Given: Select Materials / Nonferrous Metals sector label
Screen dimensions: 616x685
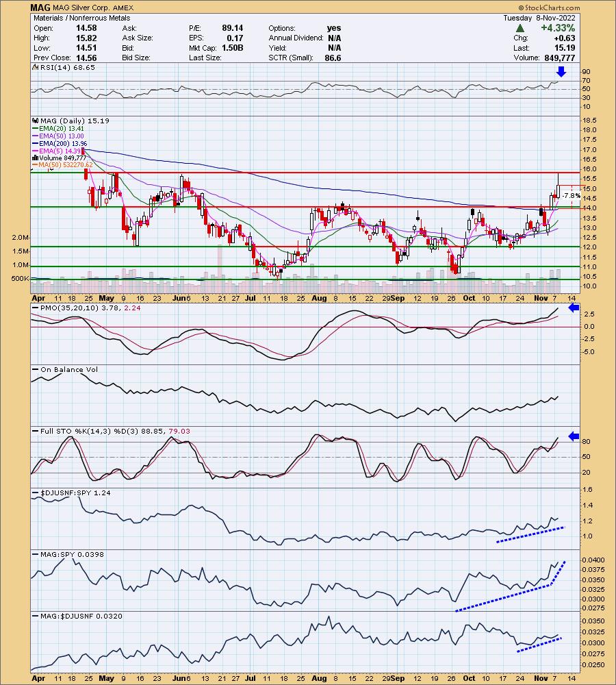Looking at the screenshot, I should point(81,18).
